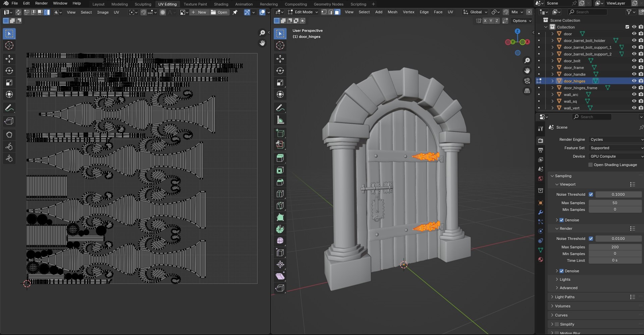The image size is (644, 335).
Task: Select the Bevel tool
Action: (280, 182)
